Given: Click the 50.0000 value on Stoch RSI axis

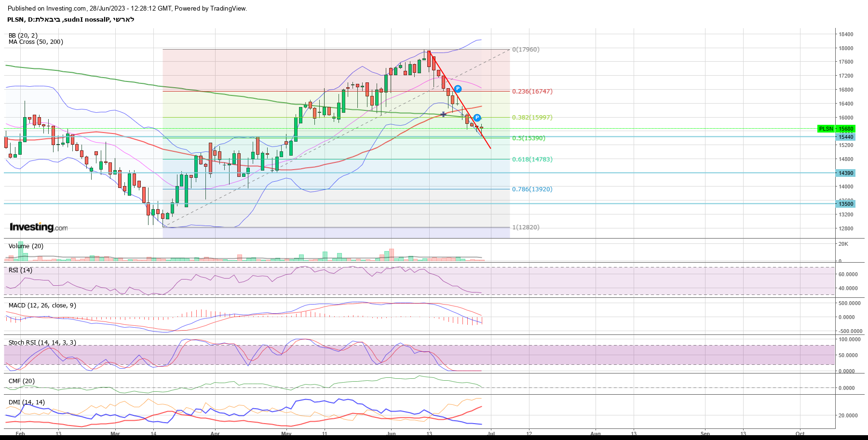Looking at the screenshot, I should (848, 356).
